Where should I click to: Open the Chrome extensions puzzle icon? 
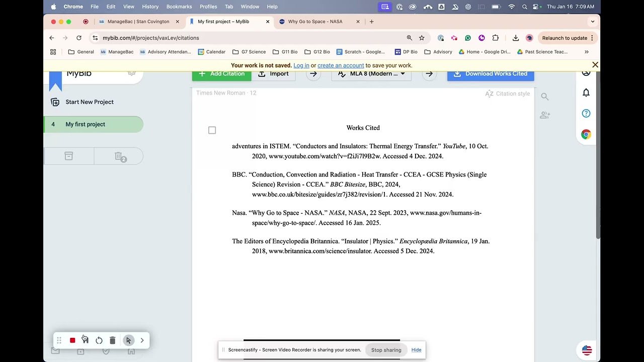click(x=496, y=38)
